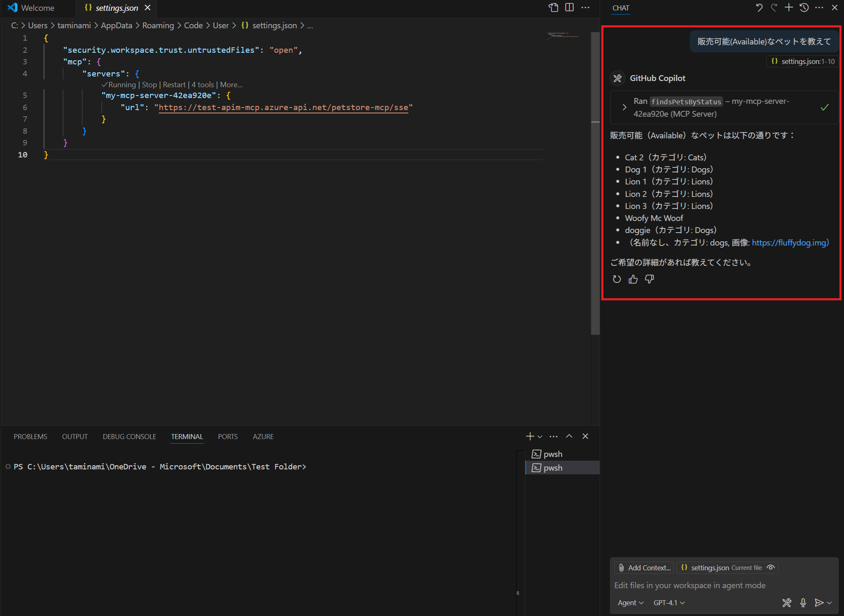The height and width of the screenshot is (616, 844).
Task: Open the Agent mode dropdown
Action: click(630, 603)
